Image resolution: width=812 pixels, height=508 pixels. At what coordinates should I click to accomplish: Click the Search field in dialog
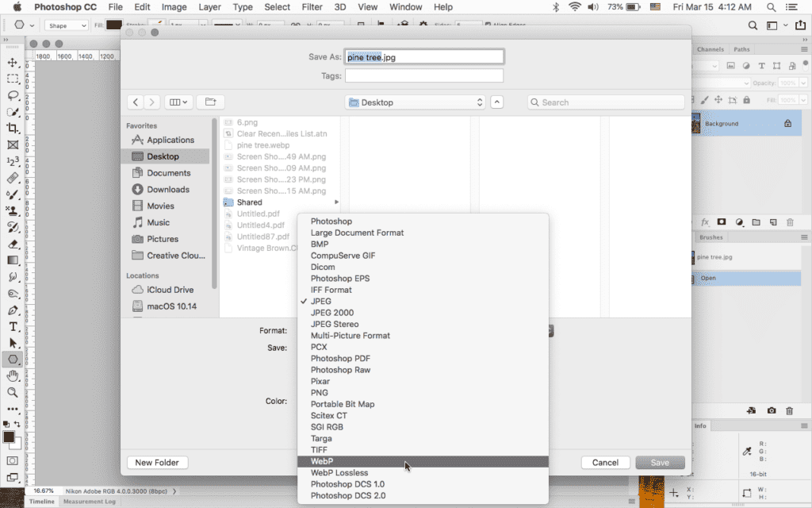(x=606, y=102)
